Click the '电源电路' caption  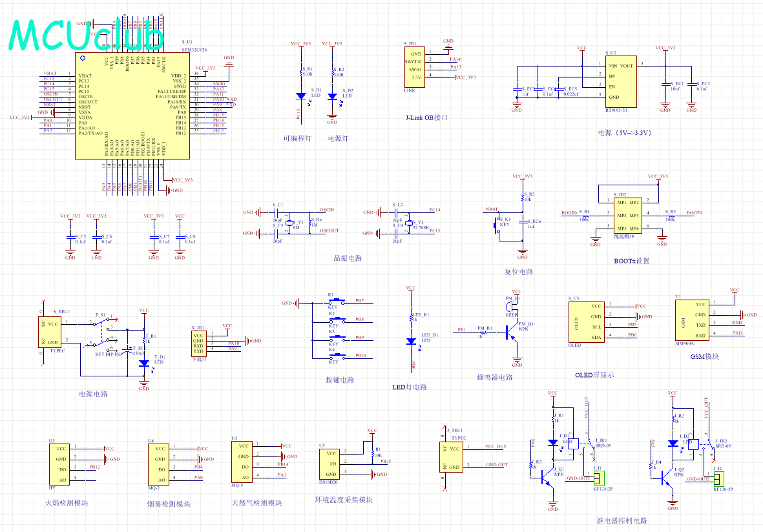[93, 394]
